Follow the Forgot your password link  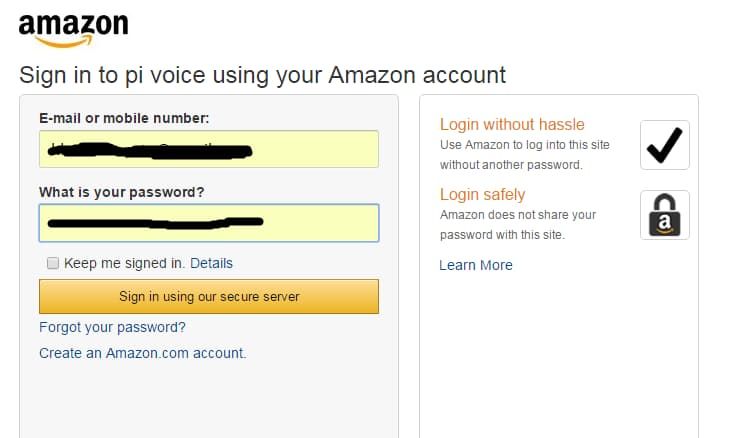(x=112, y=327)
